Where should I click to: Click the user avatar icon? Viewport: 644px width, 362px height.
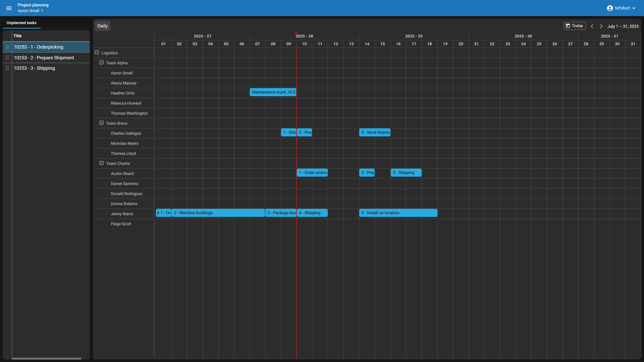[610, 8]
